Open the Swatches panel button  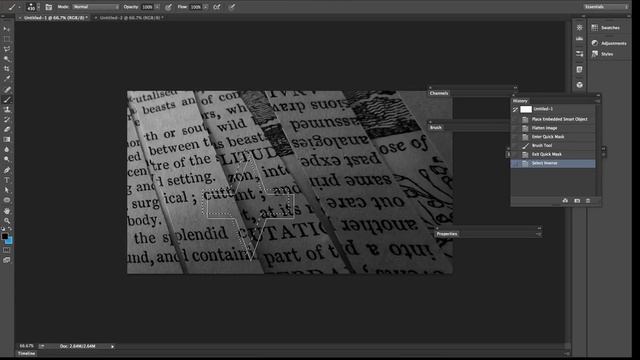point(606,28)
